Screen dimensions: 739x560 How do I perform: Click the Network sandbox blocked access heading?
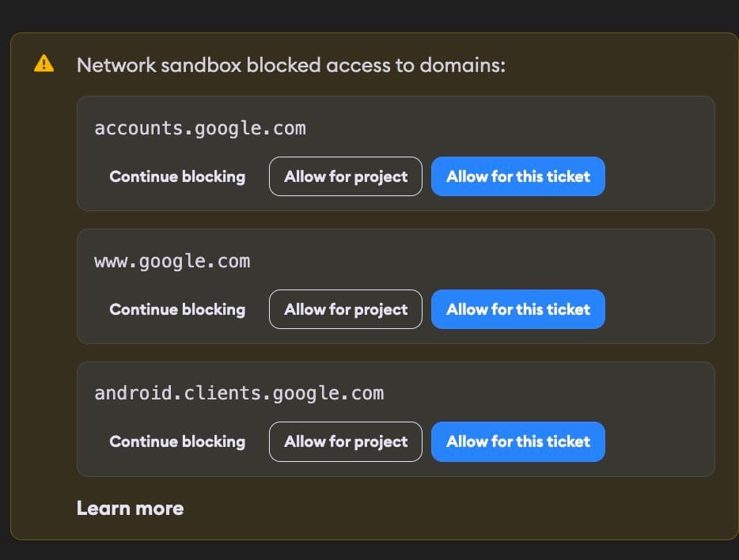click(291, 65)
